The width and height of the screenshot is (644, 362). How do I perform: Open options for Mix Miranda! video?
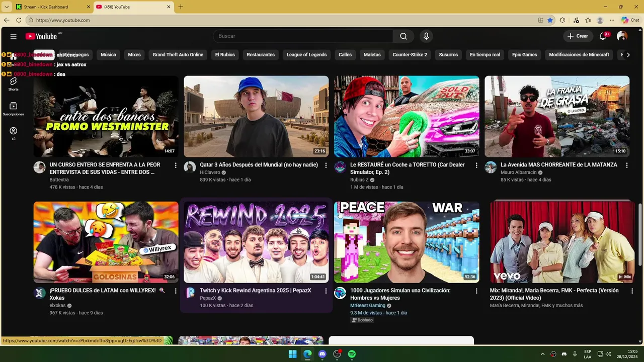click(x=632, y=291)
